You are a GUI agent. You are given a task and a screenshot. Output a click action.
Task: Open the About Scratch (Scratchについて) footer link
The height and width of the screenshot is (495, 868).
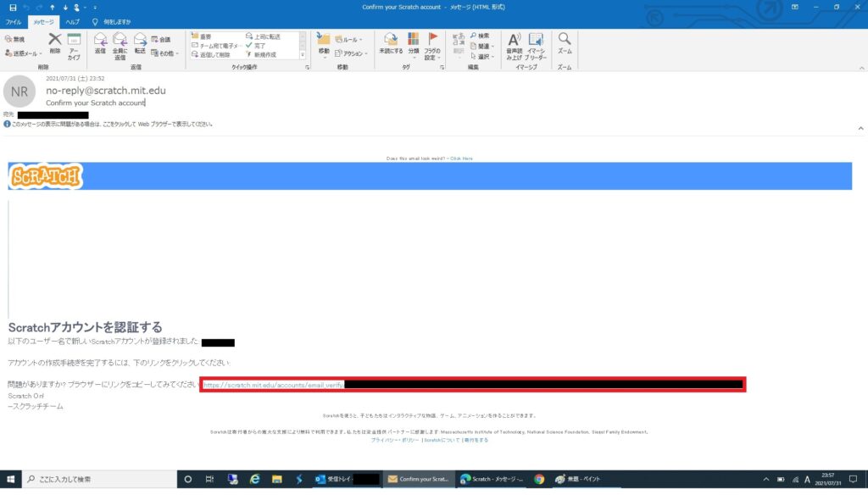(442, 440)
